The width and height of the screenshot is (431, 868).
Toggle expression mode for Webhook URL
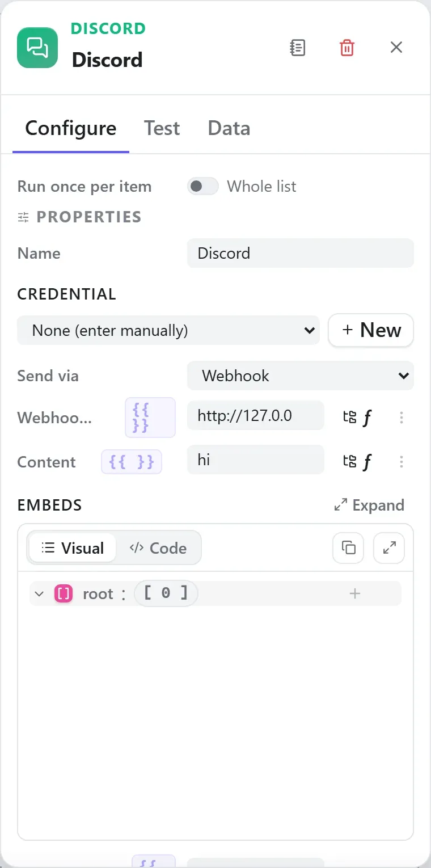(x=150, y=418)
